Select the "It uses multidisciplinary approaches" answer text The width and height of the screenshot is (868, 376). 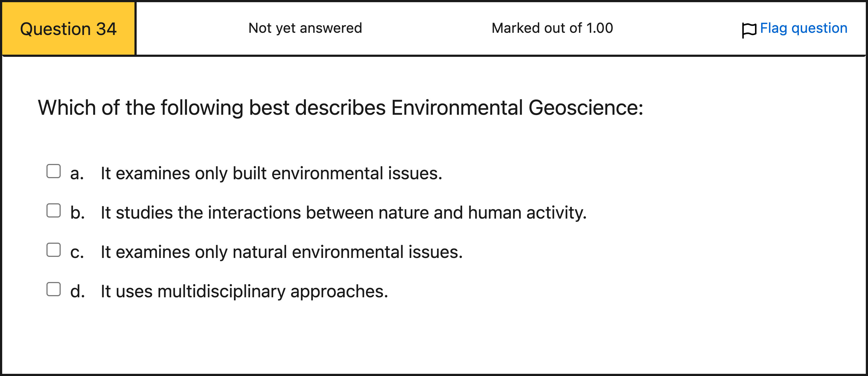(244, 292)
